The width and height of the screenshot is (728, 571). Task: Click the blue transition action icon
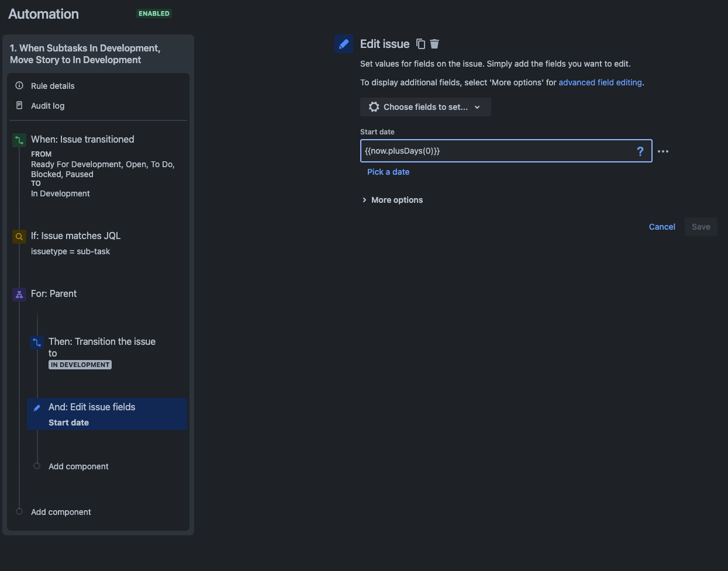click(x=37, y=342)
